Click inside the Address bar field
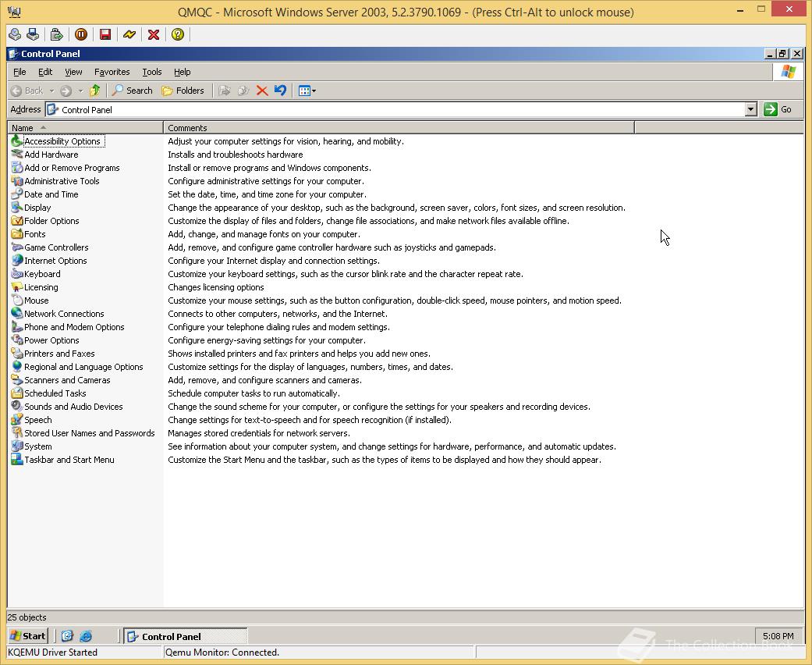Viewport: 812px width, 665px height. click(395, 109)
